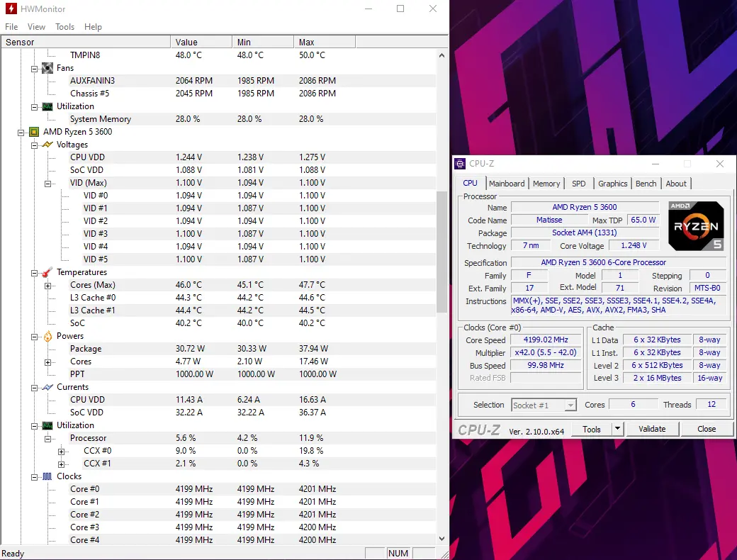This screenshot has width=737, height=560.
Task: Expand the CCX #0 utilization node
Action: coord(61,452)
